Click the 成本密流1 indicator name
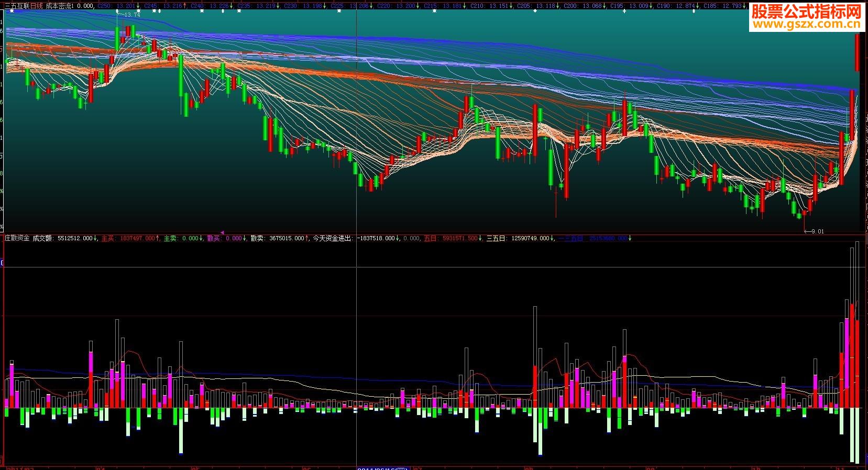This screenshot has width=868, height=470. click(x=60, y=6)
